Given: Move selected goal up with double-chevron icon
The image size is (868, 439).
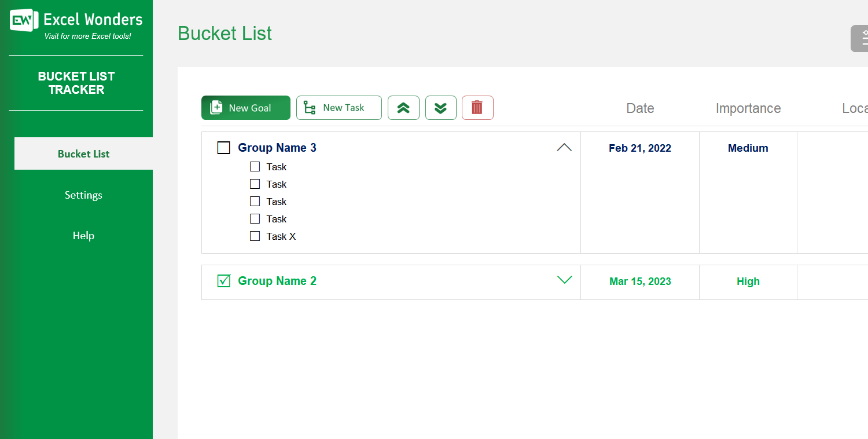Looking at the screenshot, I should (403, 108).
